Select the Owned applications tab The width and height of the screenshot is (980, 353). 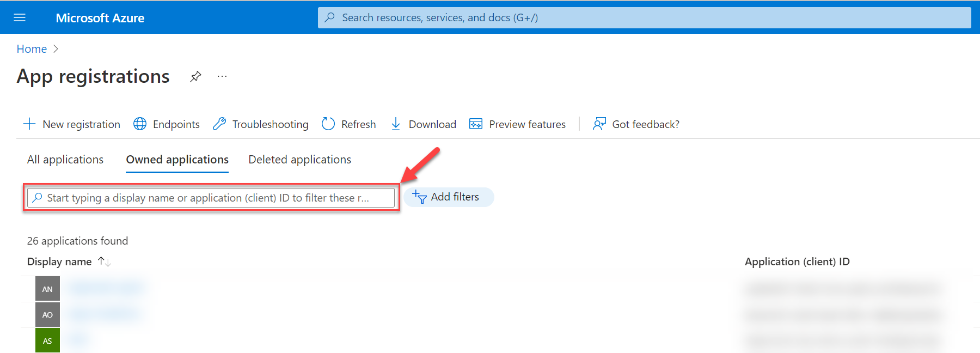[x=177, y=160]
